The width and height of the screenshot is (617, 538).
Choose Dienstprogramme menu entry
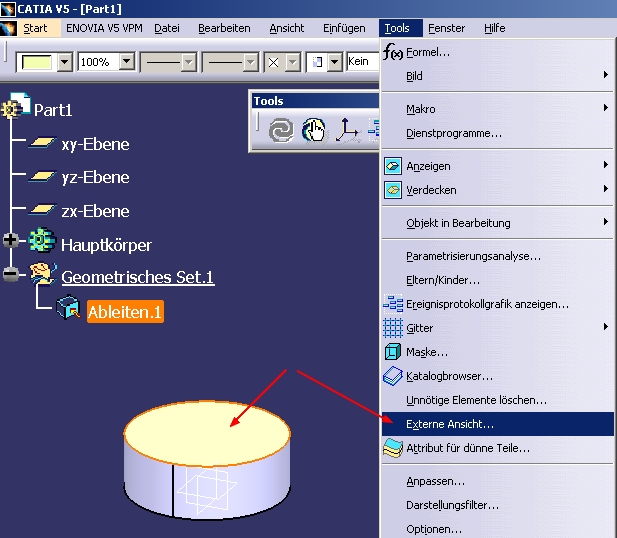pos(497,133)
